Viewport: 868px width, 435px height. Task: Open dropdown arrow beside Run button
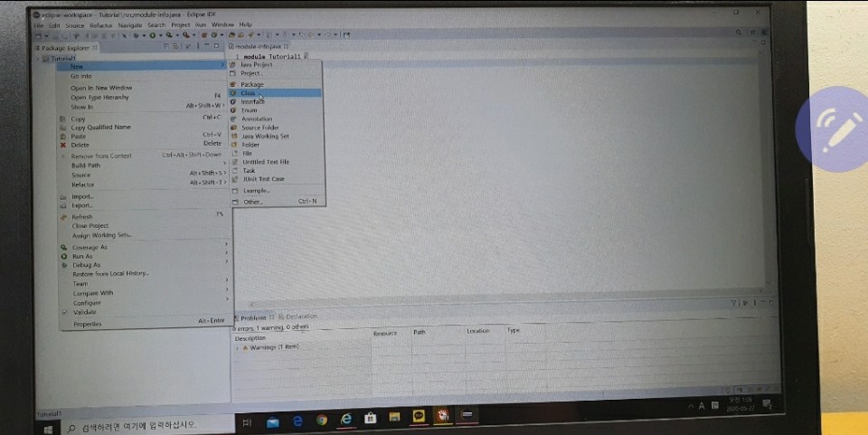click(159, 36)
